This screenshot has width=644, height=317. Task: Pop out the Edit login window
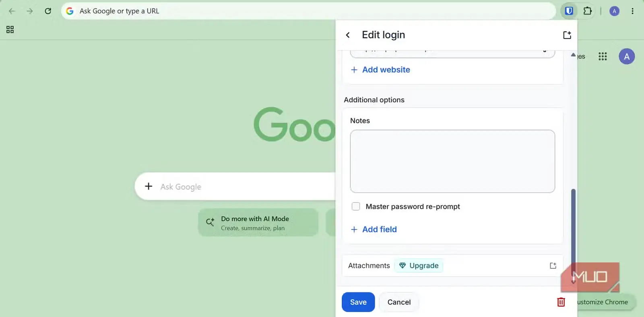567,35
